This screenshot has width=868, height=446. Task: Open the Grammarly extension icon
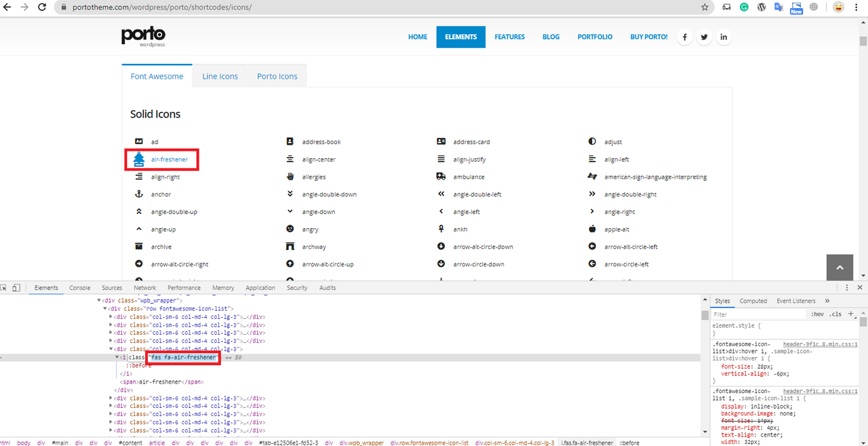pos(744,7)
